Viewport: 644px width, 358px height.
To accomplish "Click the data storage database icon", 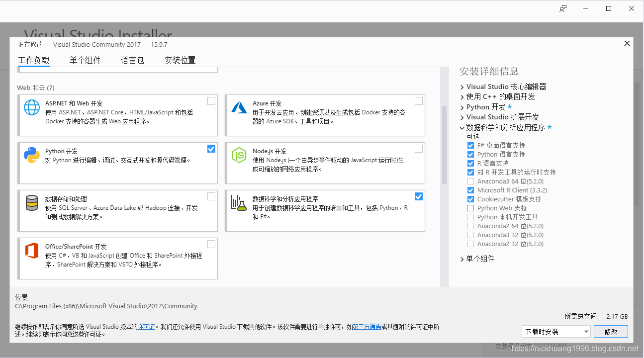I will point(32,203).
